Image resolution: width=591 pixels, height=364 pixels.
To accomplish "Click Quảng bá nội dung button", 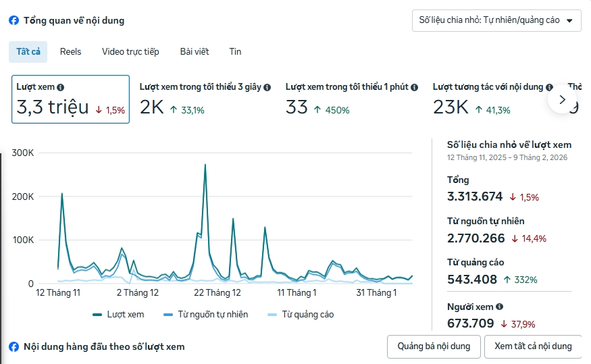I will (434, 346).
